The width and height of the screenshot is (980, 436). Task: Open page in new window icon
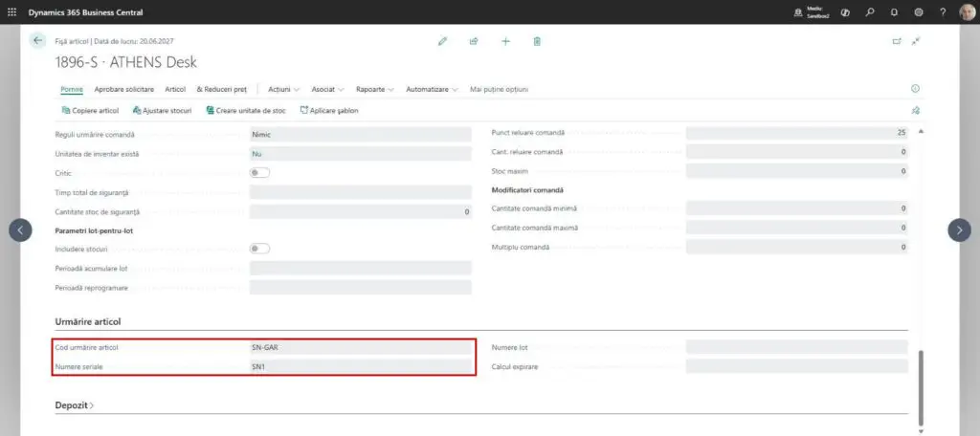[x=897, y=41]
